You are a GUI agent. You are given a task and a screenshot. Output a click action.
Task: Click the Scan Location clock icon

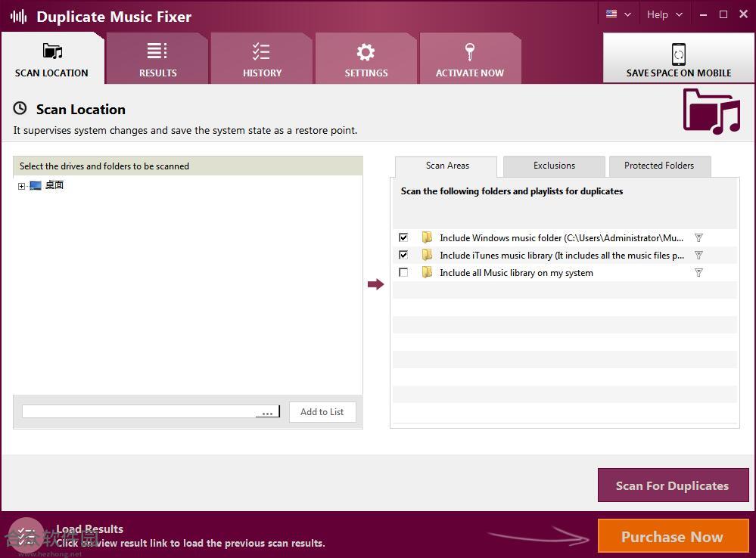tap(20, 108)
